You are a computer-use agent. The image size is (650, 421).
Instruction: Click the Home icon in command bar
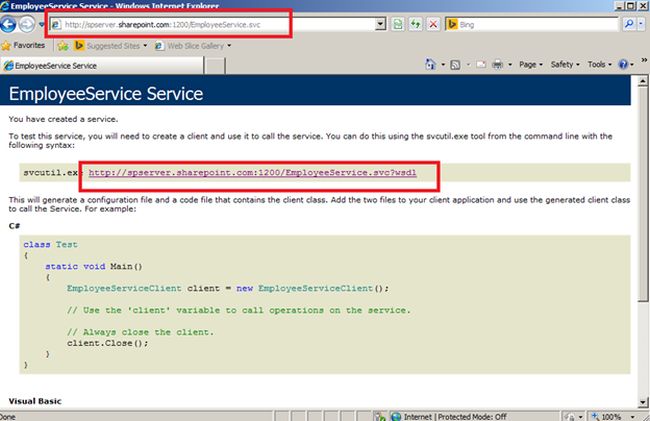point(431,64)
